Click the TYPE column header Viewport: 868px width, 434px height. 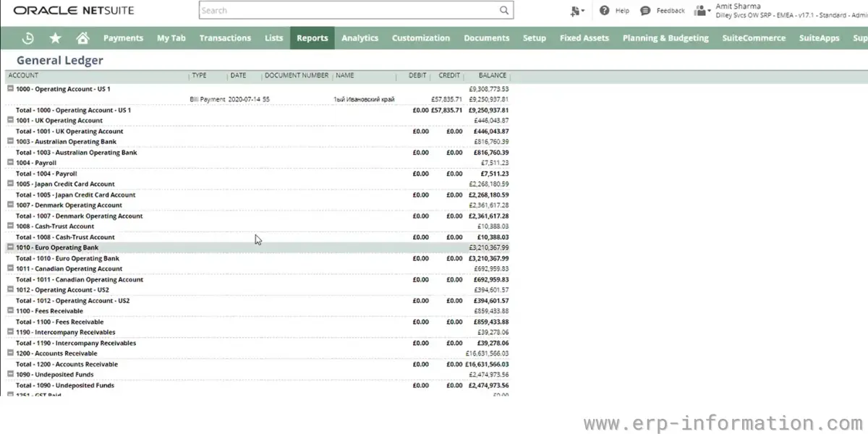[199, 75]
